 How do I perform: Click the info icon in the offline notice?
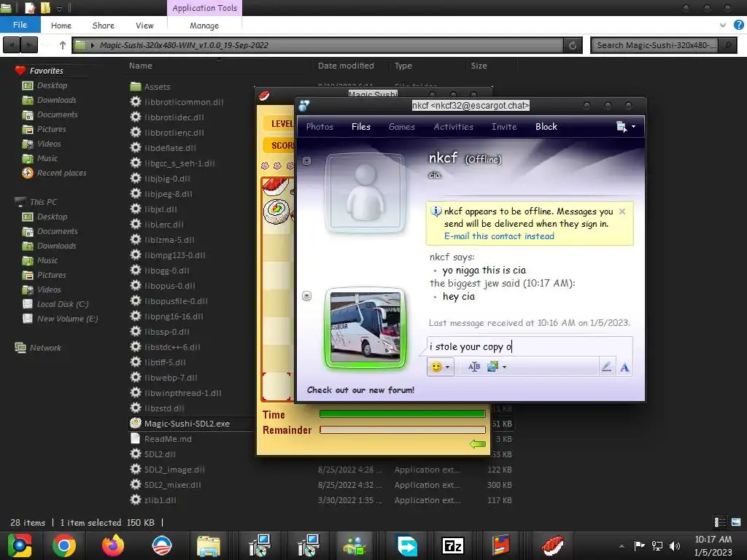(436, 211)
